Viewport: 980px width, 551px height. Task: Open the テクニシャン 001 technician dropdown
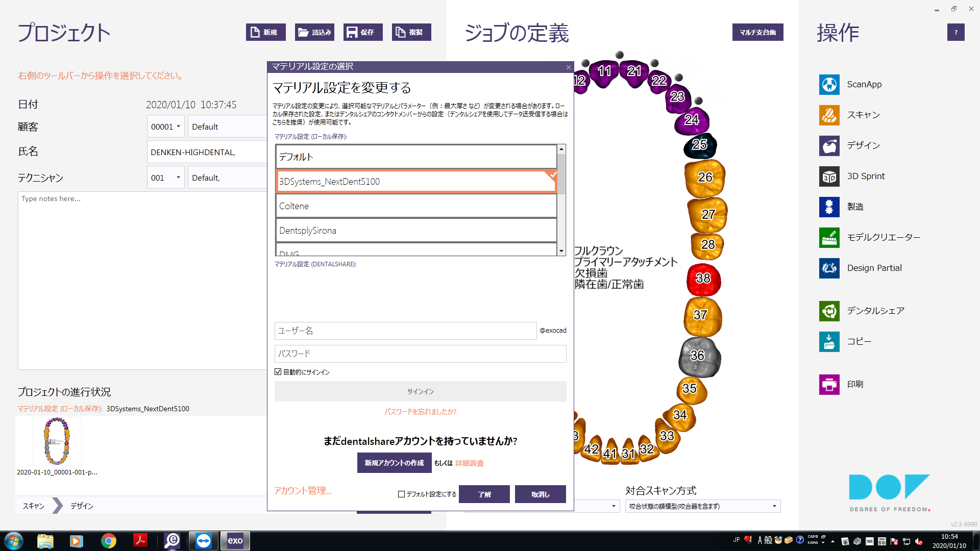tap(165, 178)
